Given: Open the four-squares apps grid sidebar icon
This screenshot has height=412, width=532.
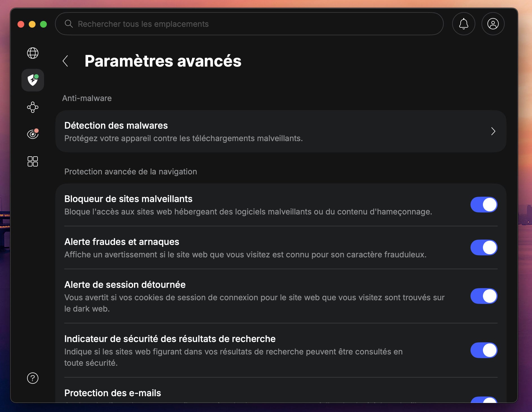Looking at the screenshot, I should 33,161.
